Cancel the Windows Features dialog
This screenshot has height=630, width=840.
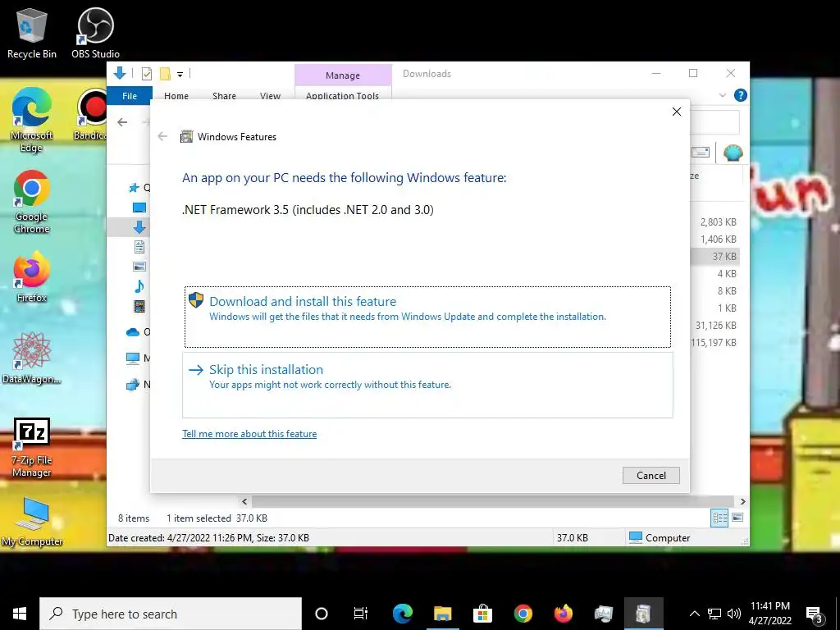click(651, 475)
